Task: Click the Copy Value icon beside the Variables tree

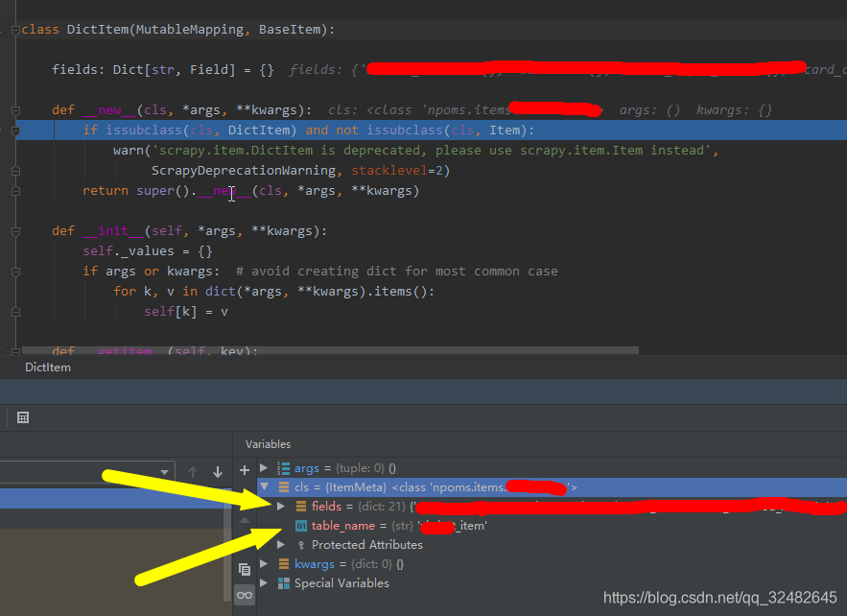Action: pyautogui.click(x=244, y=568)
